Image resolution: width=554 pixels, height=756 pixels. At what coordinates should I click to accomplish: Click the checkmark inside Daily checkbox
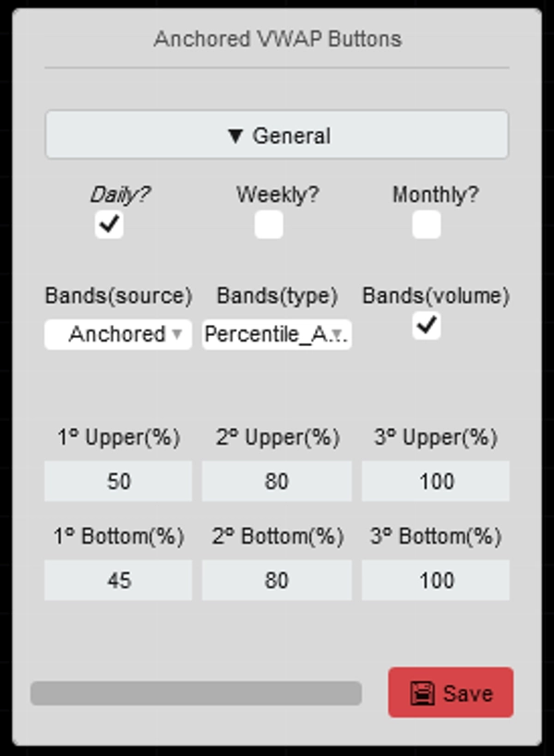(x=108, y=223)
